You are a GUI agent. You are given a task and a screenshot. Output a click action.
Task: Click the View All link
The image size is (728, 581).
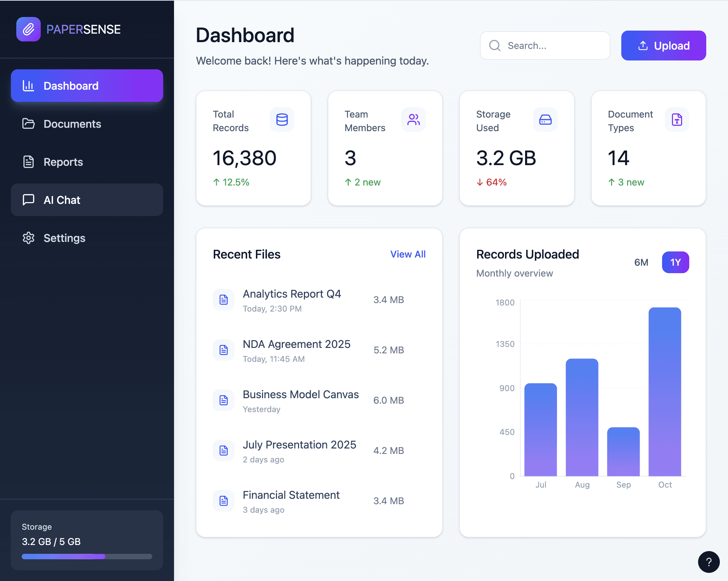(x=408, y=254)
